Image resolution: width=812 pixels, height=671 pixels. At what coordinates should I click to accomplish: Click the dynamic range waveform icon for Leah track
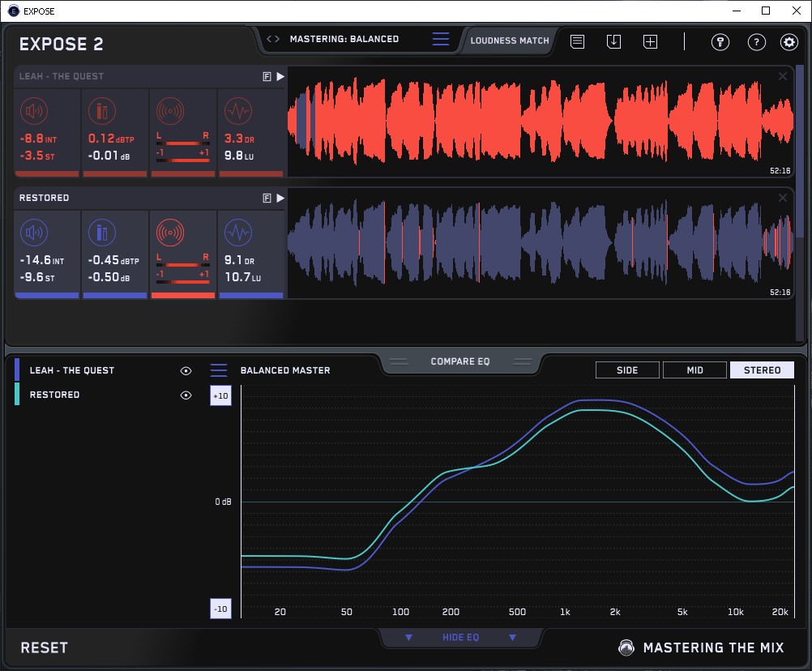(238, 111)
